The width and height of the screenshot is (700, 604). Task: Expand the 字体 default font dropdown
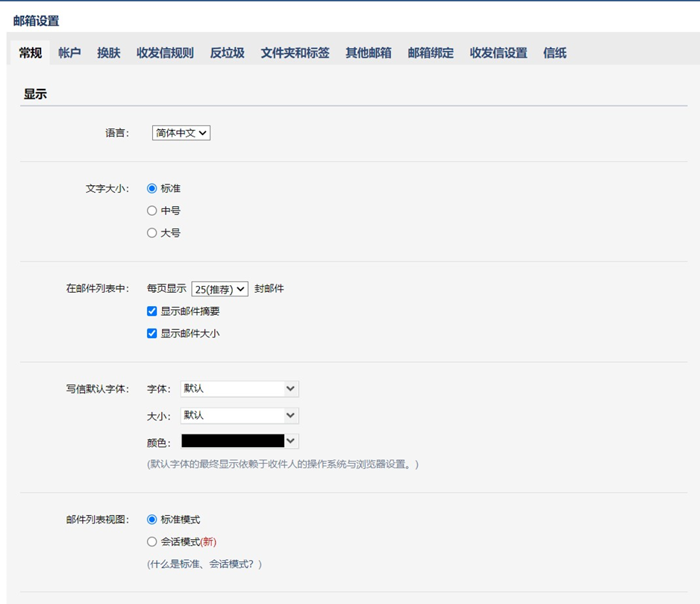click(240, 389)
